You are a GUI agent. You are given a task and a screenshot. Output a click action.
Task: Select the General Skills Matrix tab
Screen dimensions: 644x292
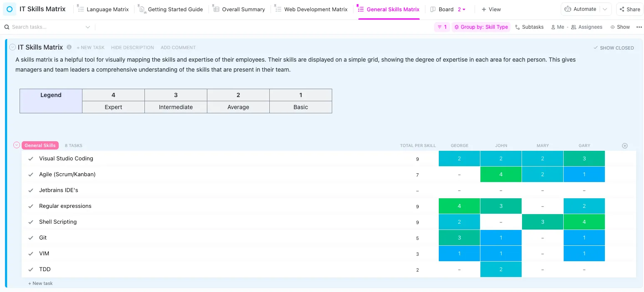click(x=388, y=9)
